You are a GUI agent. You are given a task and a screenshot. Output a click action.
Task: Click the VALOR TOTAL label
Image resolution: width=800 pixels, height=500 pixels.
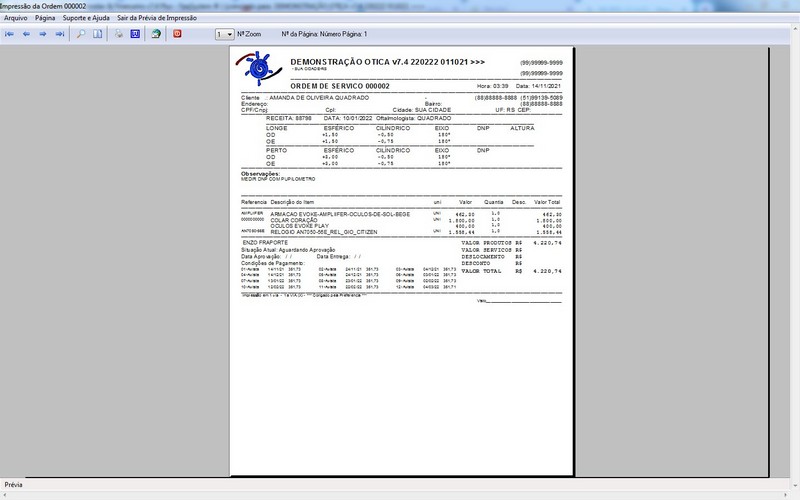(x=481, y=271)
